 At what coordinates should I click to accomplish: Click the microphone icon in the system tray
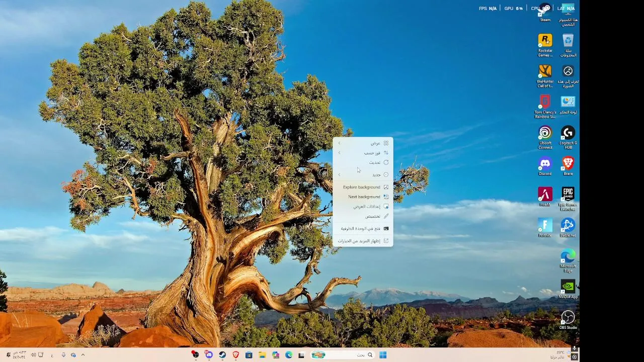(x=63, y=355)
